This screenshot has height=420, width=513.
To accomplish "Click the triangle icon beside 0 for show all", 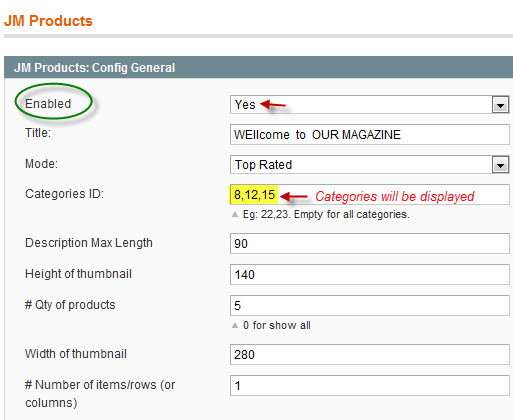I will (x=235, y=325).
